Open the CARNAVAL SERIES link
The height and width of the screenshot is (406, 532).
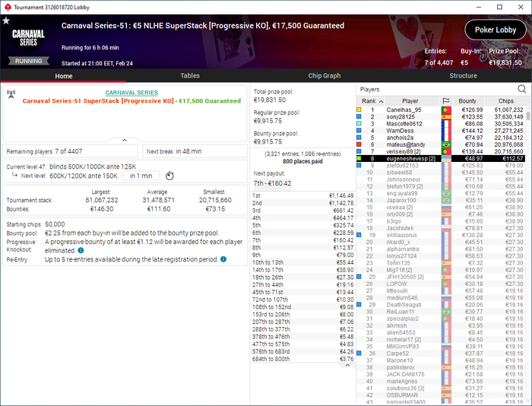131,92
